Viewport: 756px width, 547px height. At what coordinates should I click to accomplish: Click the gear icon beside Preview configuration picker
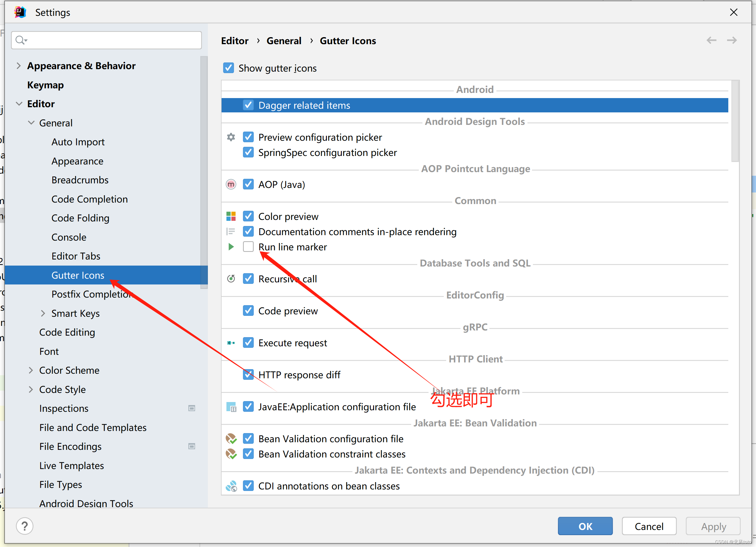(231, 137)
